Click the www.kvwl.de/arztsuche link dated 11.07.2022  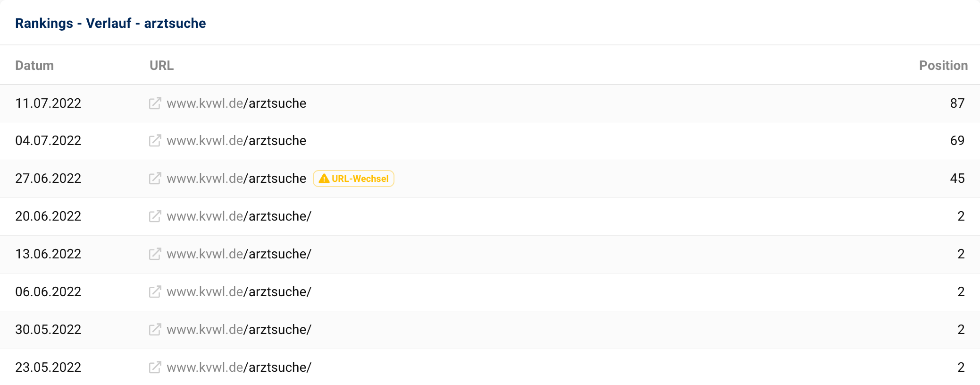[236, 103]
